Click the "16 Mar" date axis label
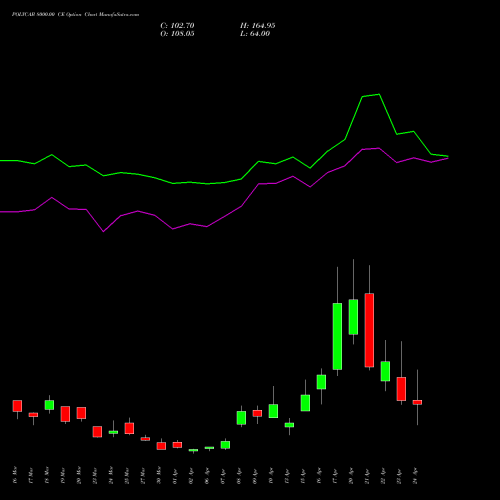This screenshot has height=500, width=500. point(15,475)
